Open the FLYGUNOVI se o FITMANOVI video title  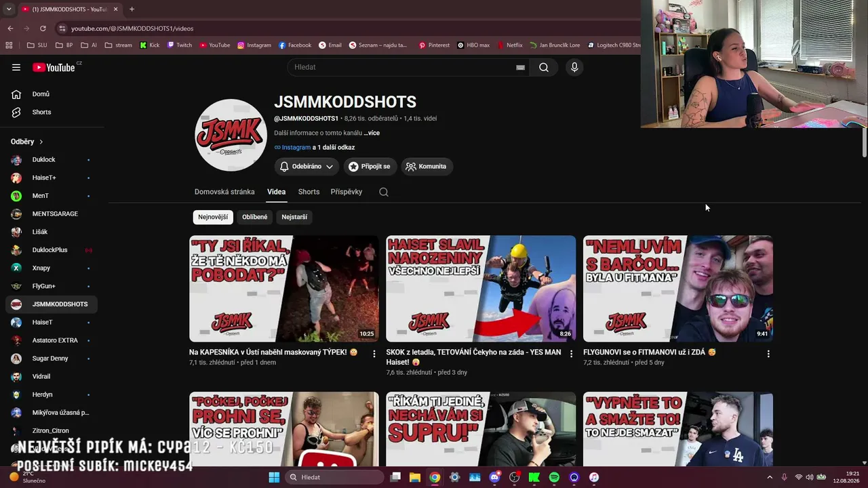650,352
